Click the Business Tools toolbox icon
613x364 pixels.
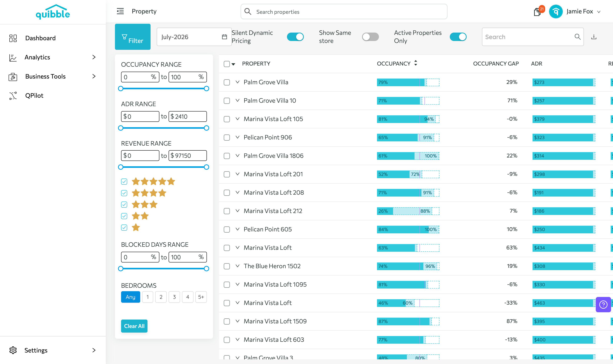click(x=13, y=77)
